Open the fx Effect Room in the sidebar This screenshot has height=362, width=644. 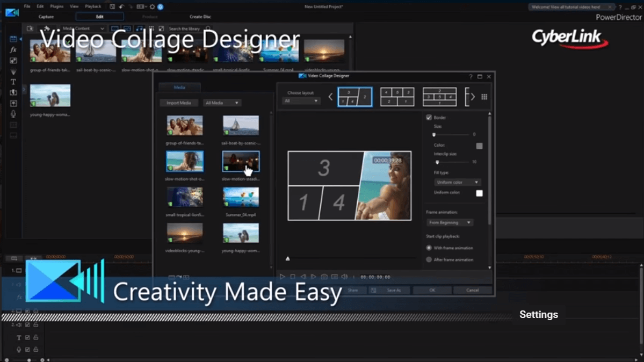(x=13, y=50)
